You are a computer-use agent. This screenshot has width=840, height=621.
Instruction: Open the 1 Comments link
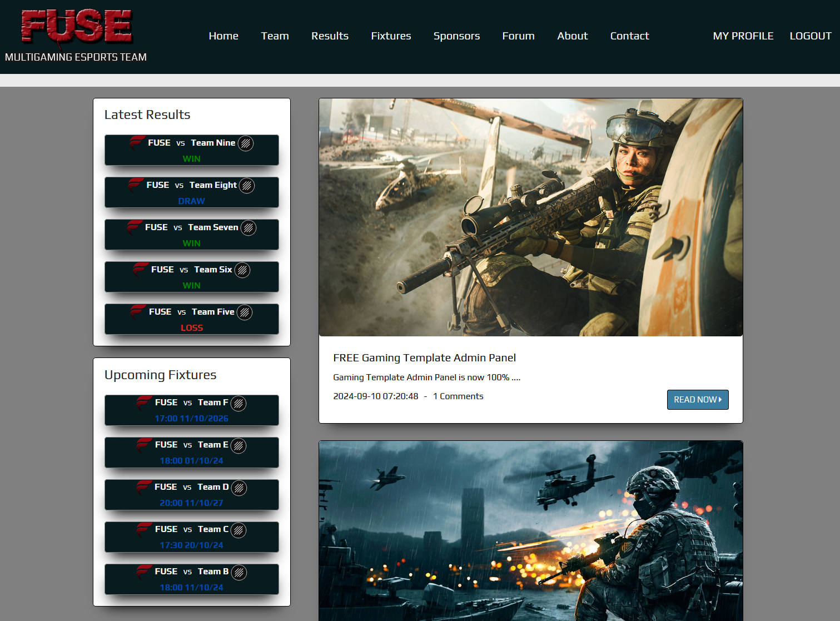tap(458, 396)
